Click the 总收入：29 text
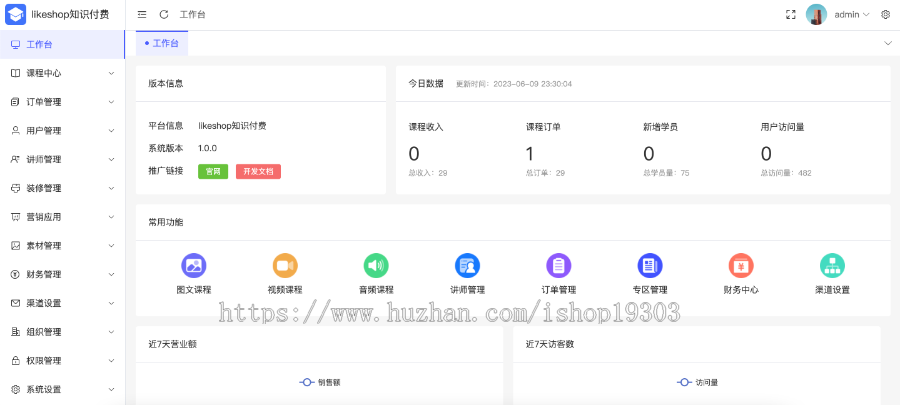The height and width of the screenshot is (405, 900). click(x=428, y=173)
